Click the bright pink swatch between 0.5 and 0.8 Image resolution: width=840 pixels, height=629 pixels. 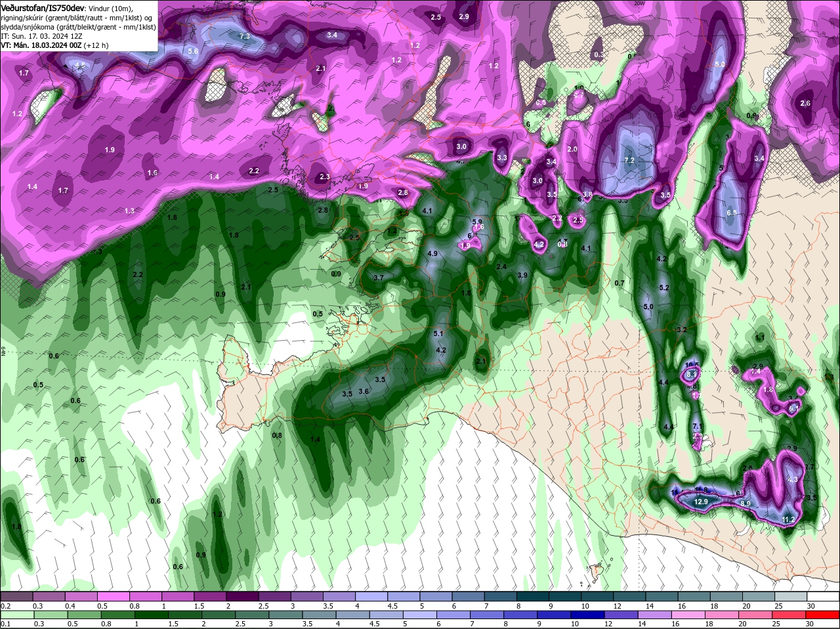coord(113,596)
